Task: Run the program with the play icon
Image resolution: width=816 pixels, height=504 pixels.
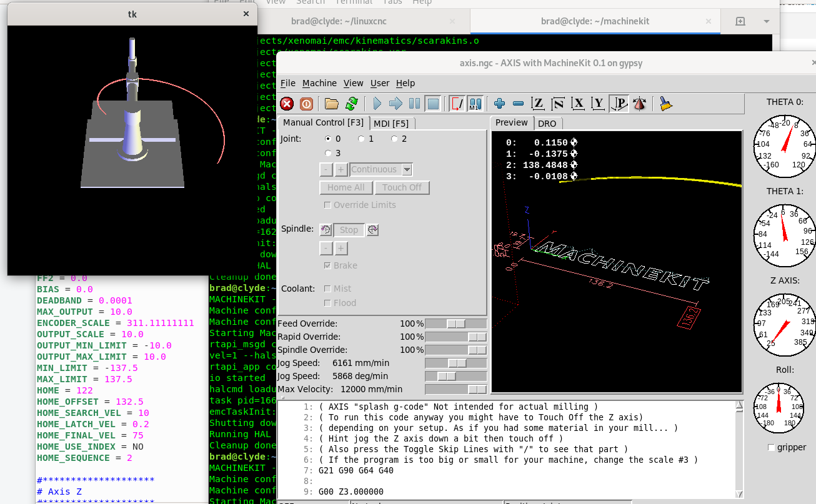Action: click(377, 104)
